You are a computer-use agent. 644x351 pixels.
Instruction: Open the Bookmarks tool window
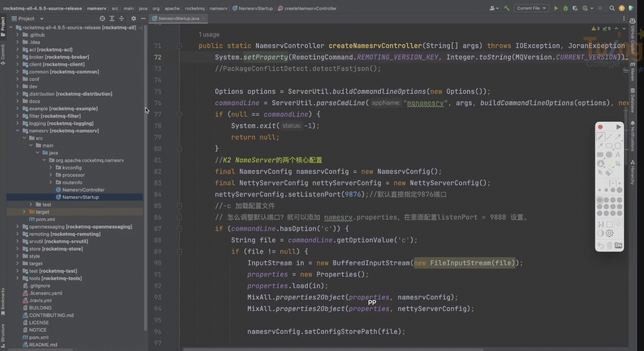point(3,301)
